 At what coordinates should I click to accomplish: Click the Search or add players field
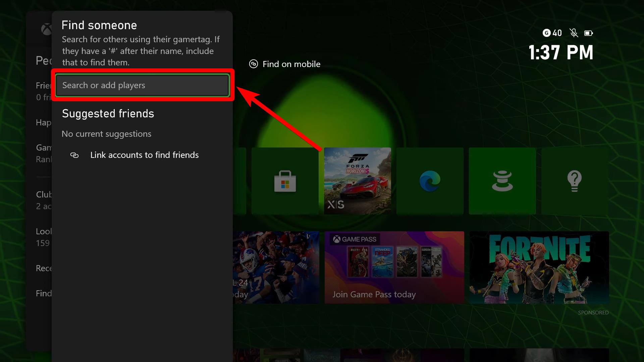[x=142, y=85]
